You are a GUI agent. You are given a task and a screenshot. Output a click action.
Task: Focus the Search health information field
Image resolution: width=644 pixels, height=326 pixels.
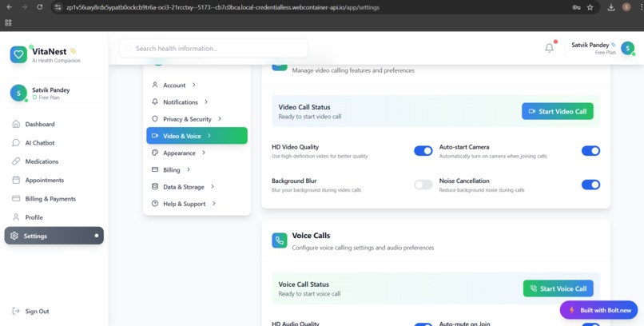click(213, 49)
